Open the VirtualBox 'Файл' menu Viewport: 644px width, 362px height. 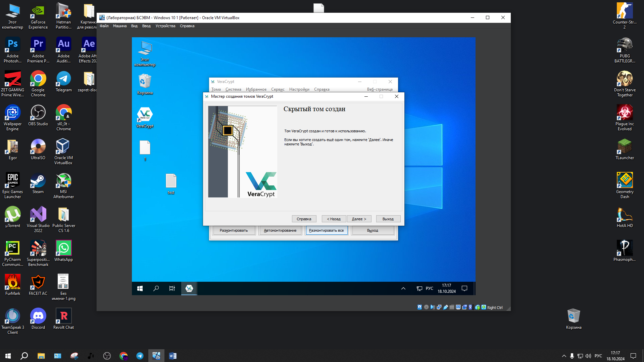point(104,26)
